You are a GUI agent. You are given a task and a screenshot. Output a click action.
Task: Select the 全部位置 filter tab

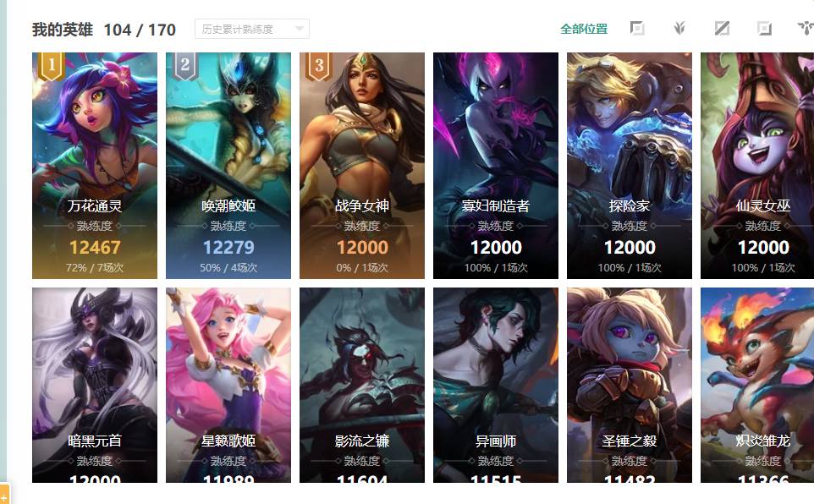point(584,29)
